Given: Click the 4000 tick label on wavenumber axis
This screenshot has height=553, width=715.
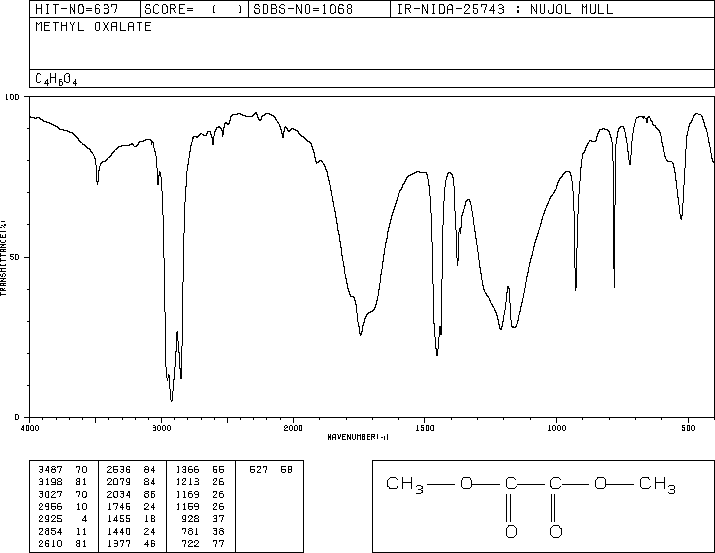Looking at the screenshot, I should [x=30, y=428].
